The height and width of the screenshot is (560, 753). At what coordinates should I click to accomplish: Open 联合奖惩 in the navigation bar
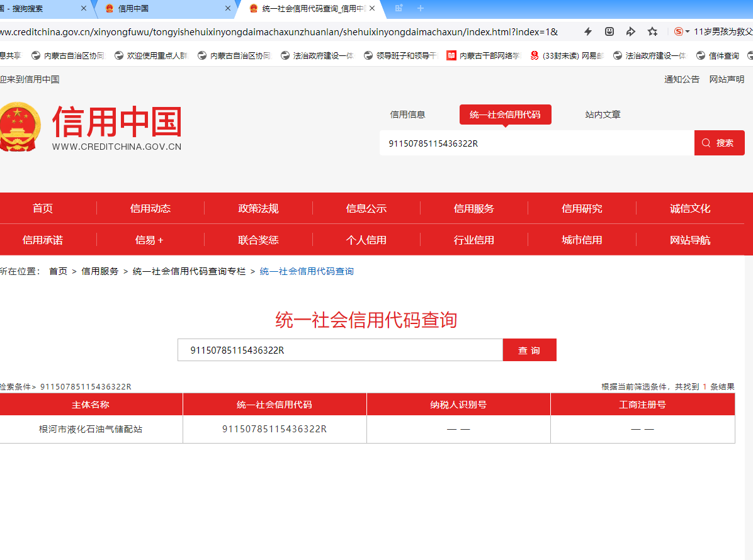click(x=258, y=240)
